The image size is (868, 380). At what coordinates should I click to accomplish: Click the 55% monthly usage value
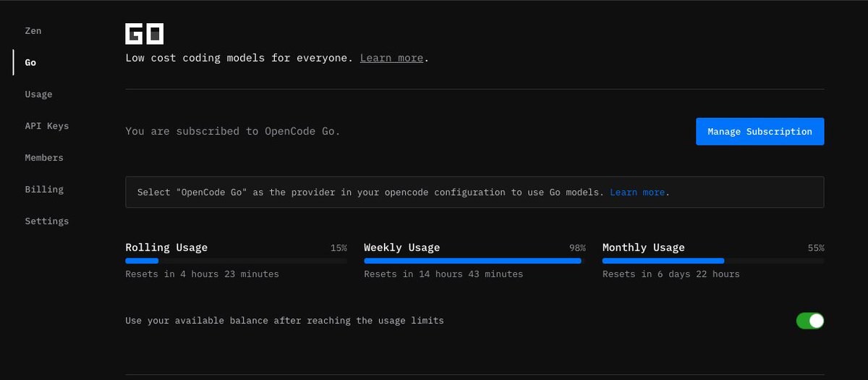(816, 248)
